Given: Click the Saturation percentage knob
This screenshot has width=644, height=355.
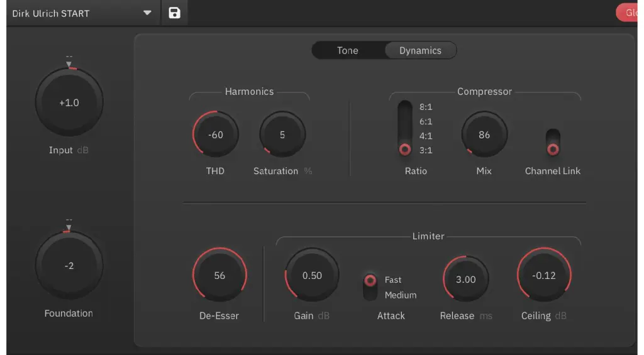Looking at the screenshot, I should pyautogui.click(x=282, y=134).
